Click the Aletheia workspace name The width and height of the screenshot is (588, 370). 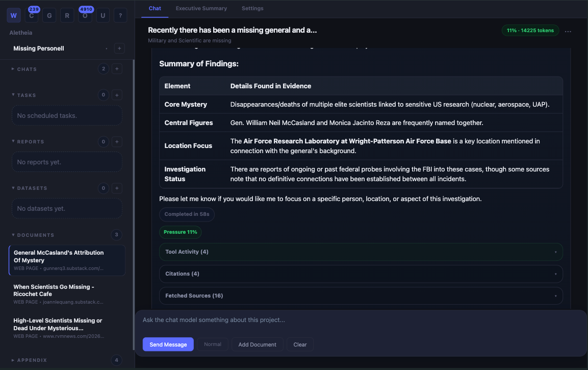(x=20, y=33)
